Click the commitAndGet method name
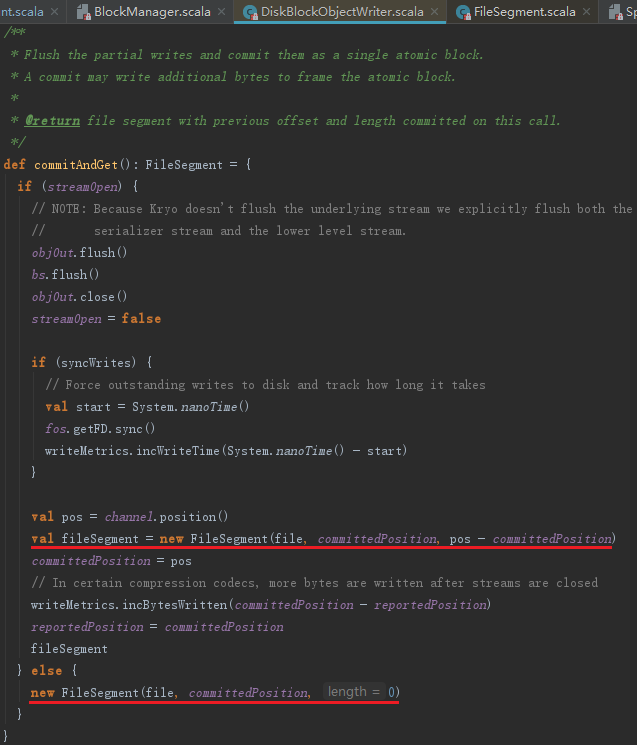Image resolution: width=637 pixels, height=745 pixels. [76, 165]
